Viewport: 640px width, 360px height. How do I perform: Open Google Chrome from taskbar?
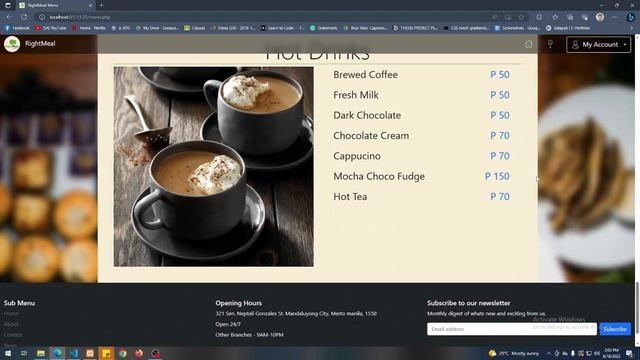pos(123,353)
